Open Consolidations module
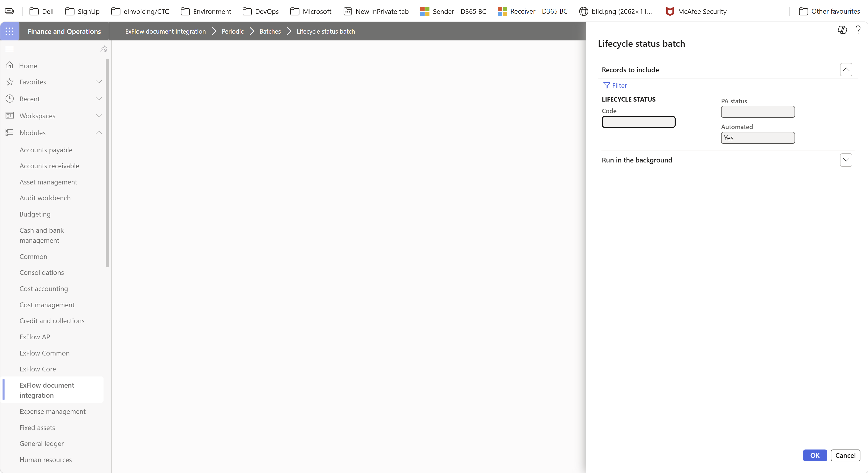The width and height of the screenshot is (868, 473). coord(42,272)
